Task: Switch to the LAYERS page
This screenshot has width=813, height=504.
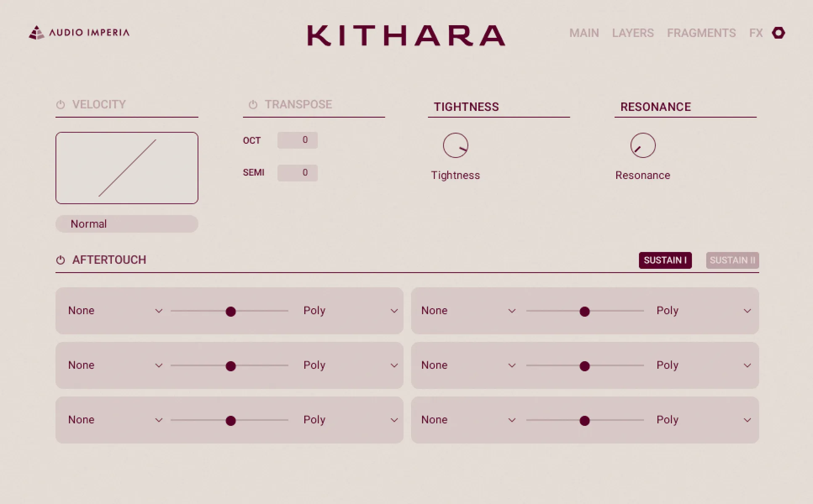Action: [633, 33]
